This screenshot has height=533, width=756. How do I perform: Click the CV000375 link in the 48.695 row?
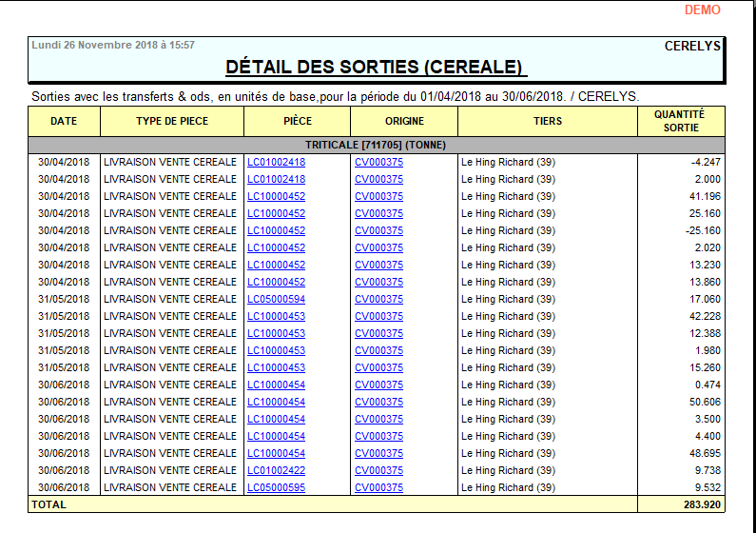pyautogui.click(x=378, y=453)
